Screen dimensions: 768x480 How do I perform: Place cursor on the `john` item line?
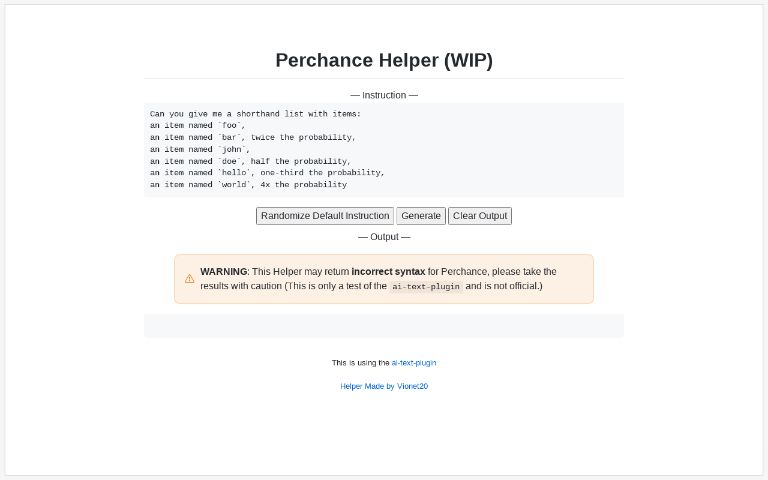(x=200, y=149)
